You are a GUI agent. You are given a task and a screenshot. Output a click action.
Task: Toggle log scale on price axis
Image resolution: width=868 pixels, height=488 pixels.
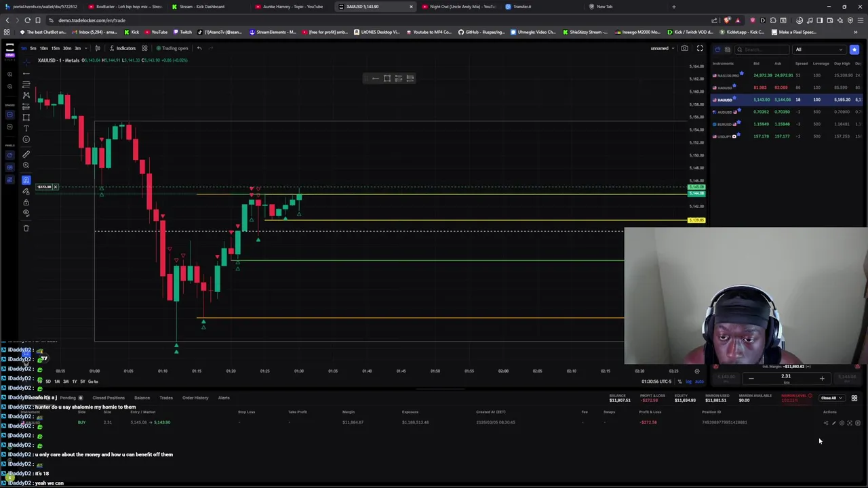[x=688, y=382]
